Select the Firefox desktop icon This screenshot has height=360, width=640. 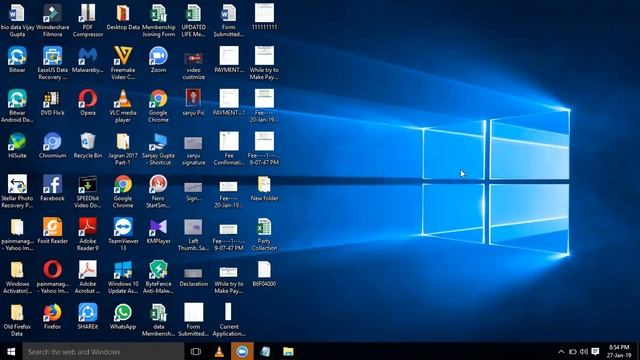click(x=53, y=317)
